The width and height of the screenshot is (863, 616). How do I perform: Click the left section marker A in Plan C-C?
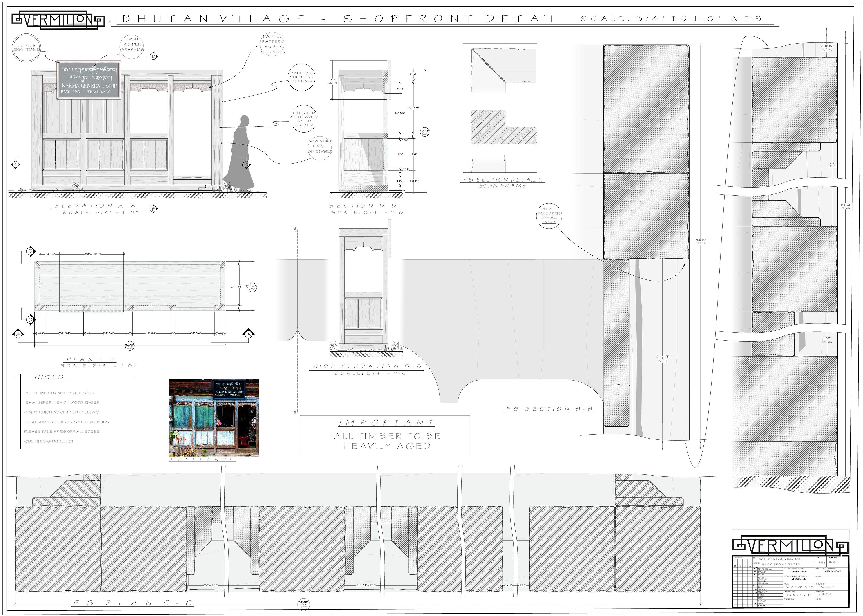[18, 334]
